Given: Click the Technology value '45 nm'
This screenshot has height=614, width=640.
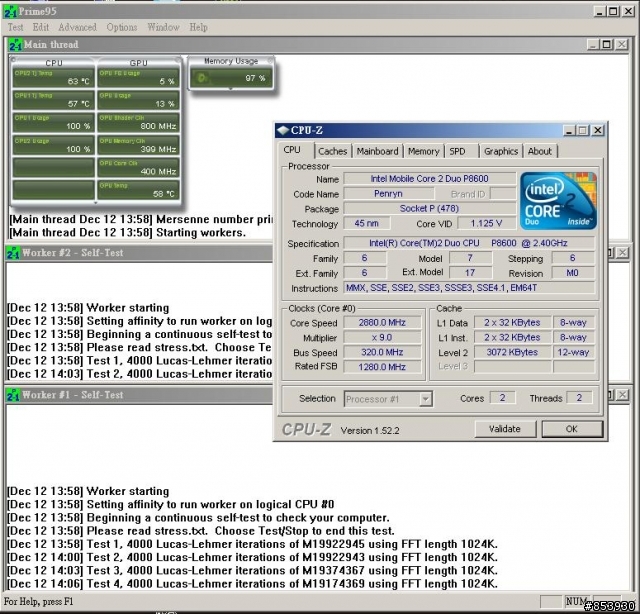Looking at the screenshot, I should pos(367,223).
